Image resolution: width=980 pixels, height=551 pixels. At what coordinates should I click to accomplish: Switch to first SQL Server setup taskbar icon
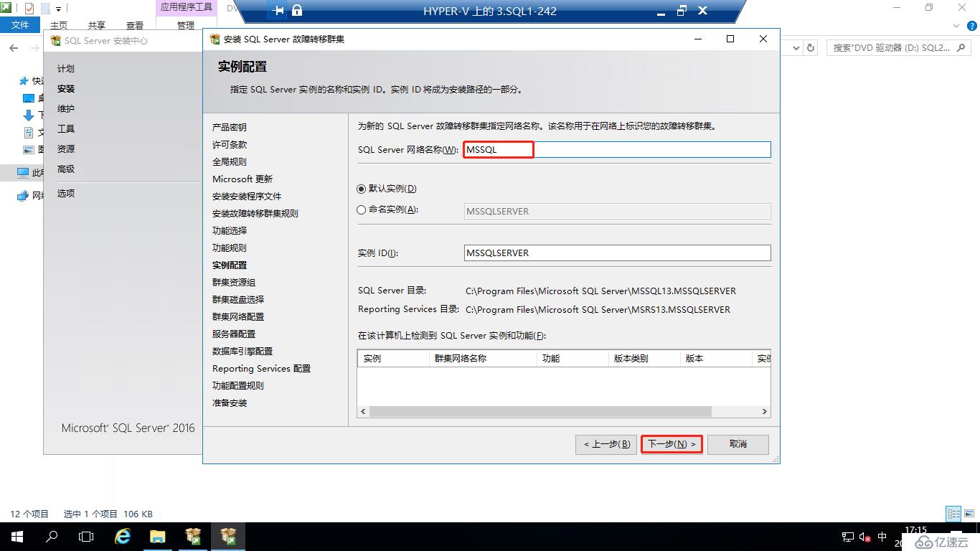click(x=193, y=536)
